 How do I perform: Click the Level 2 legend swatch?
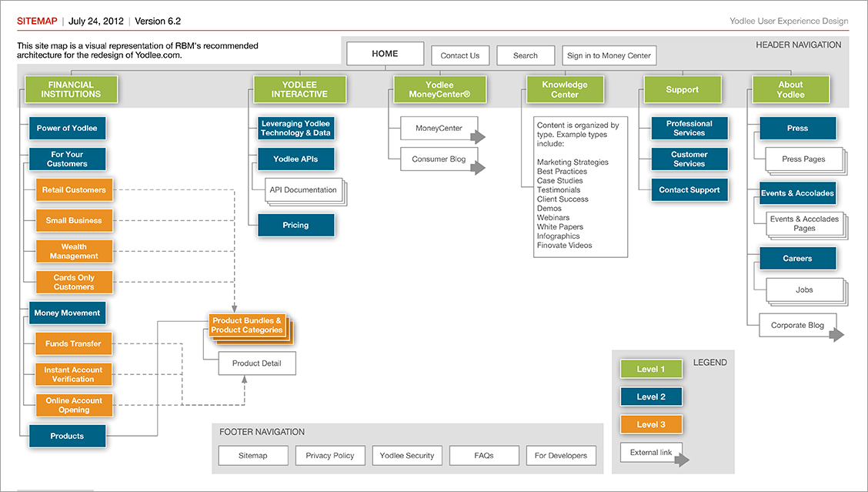(651, 397)
